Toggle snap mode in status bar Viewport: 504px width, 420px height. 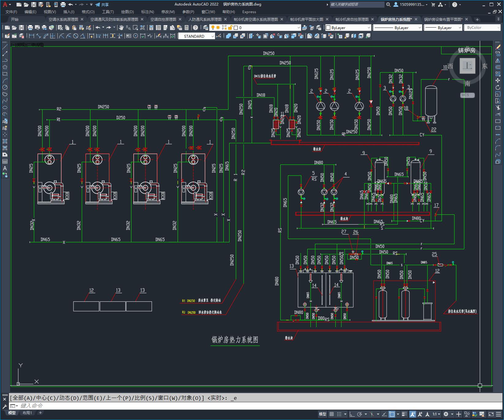tap(339, 414)
